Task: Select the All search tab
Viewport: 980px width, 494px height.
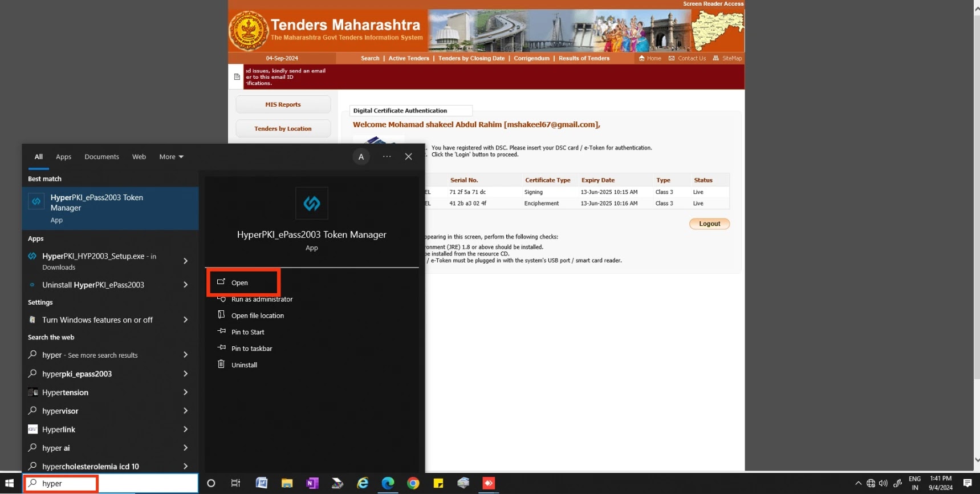Action: point(39,157)
